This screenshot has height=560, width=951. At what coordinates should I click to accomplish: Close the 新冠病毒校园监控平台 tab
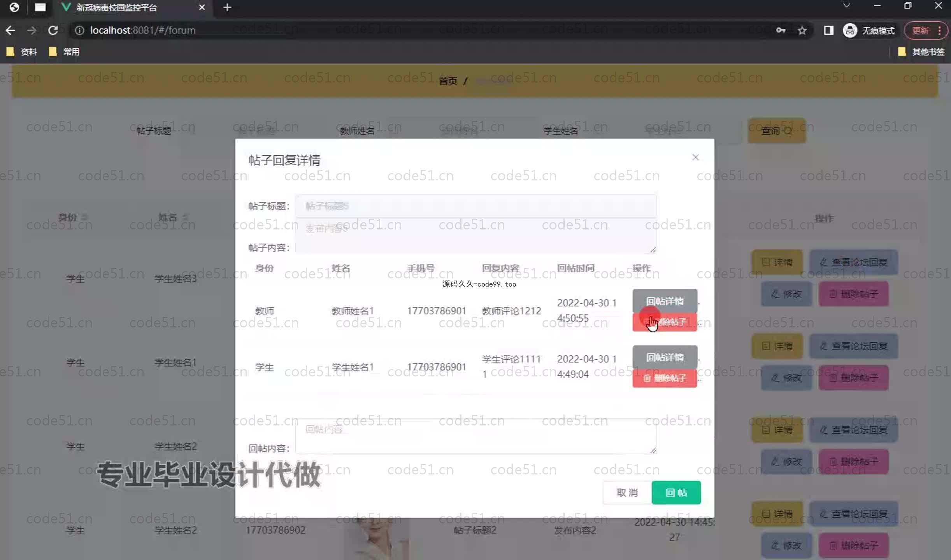point(202,7)
